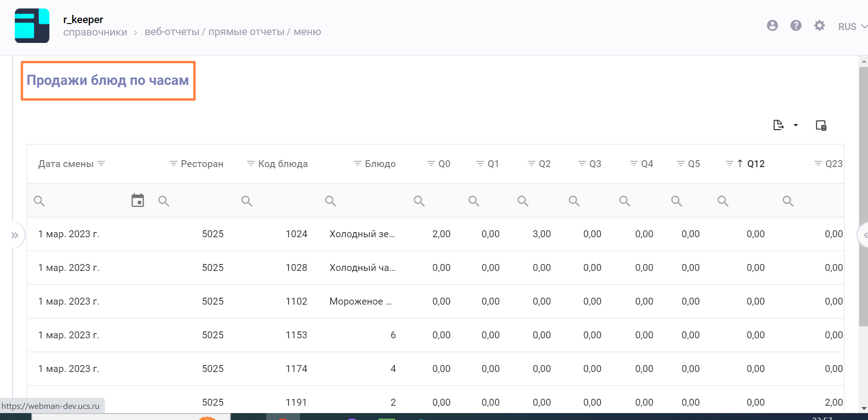868x420 pixels.
Task: Click the Блюдо column search field
Action: [365, 201]
